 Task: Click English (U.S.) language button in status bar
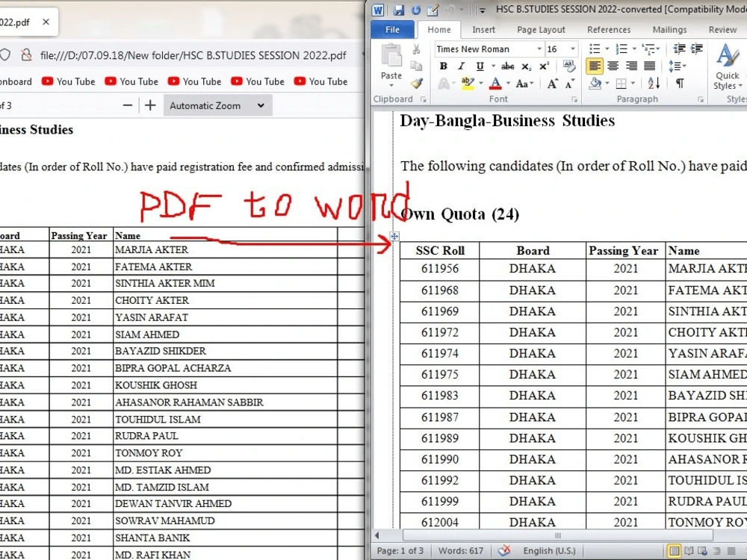point(549,550)
